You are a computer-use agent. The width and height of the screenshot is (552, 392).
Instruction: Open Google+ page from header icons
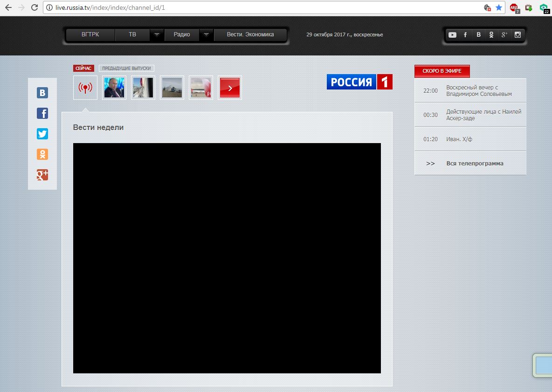click(x=504, y=35)
